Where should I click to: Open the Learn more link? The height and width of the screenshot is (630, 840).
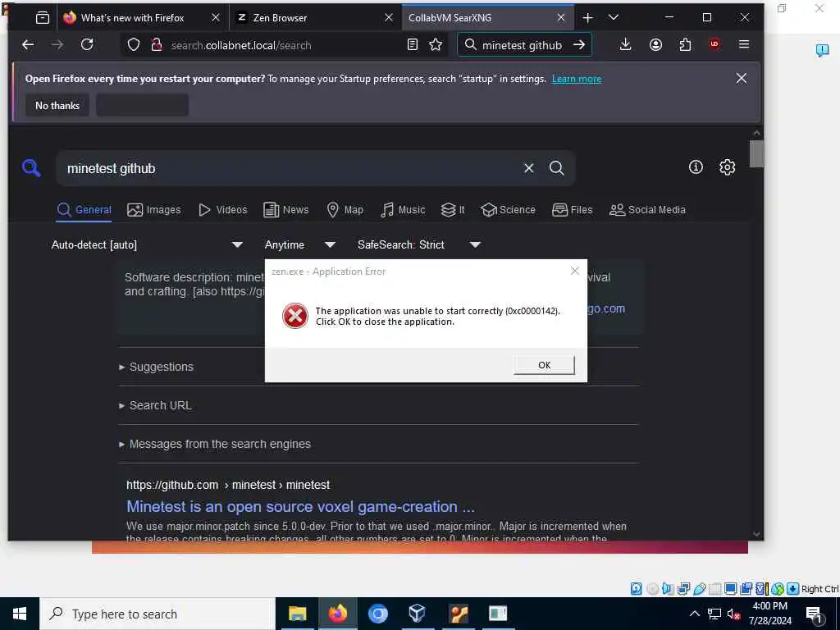[577, 79]
